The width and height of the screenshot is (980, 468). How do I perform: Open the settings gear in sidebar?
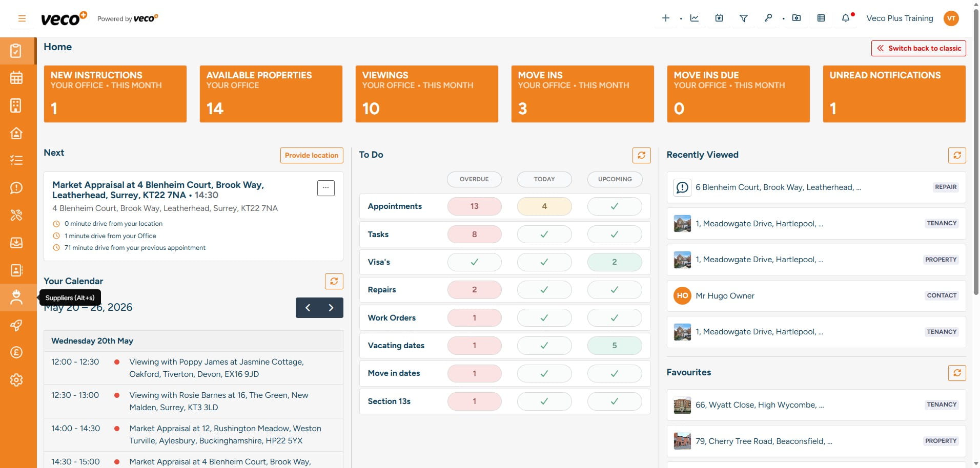[x=16, y=380]
